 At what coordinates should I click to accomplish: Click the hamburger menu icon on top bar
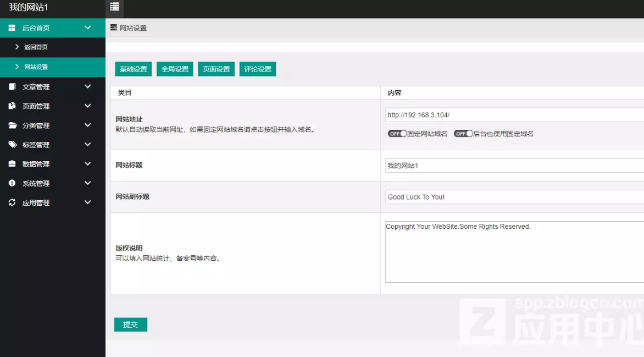[114, 7]
